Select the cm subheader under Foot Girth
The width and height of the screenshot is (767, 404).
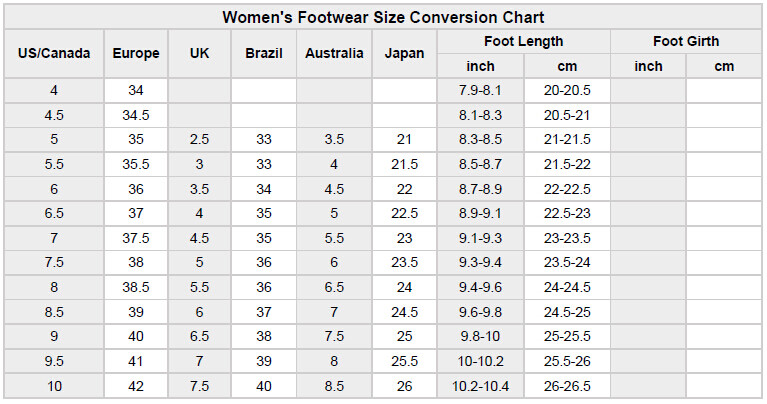point(724,67)
